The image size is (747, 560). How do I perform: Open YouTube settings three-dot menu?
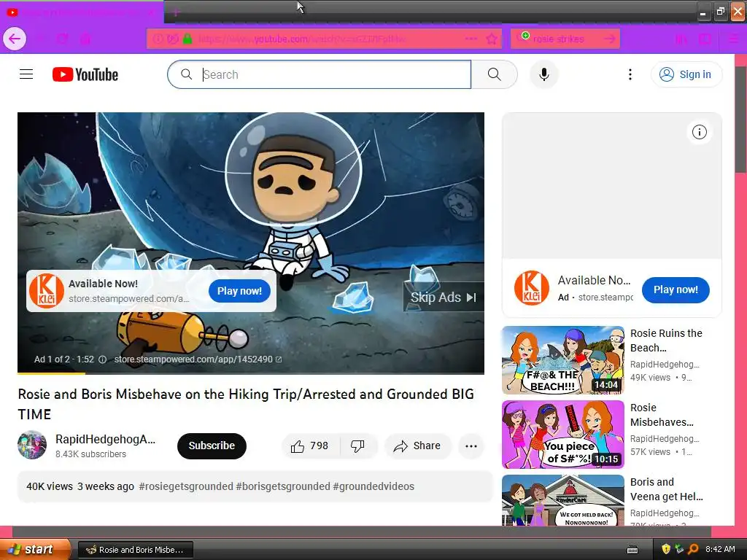pyautogui.click(x=630, y=74)
